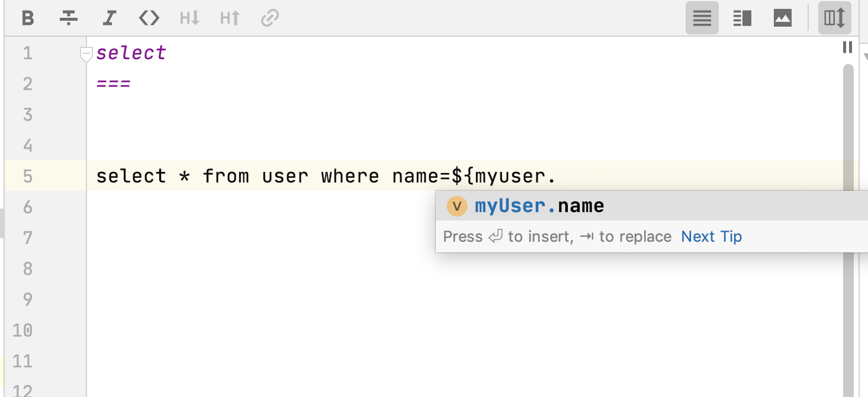Collapse the select section fold marker
This screenshot has height=397, width=868.
pyautogui.click(x=86, y=55)
